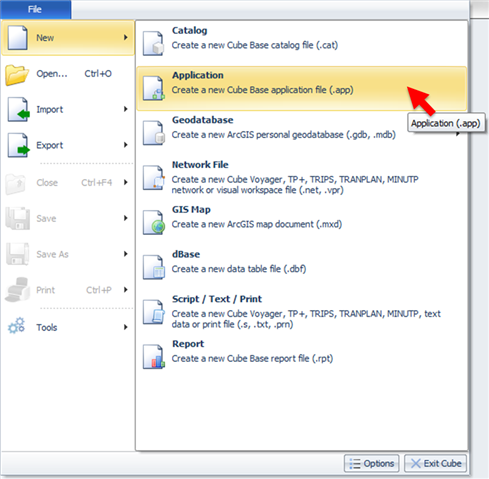Click the Script / Text / Print icon

point(153,312)
